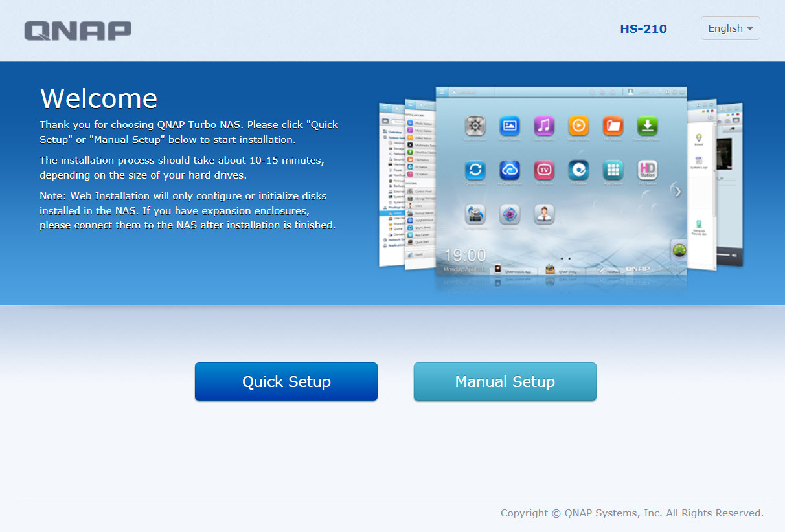Click the Qsync sync arrows icon in preview
The height and width of the screenshot is (532, 785).
(x=475, y=170)
